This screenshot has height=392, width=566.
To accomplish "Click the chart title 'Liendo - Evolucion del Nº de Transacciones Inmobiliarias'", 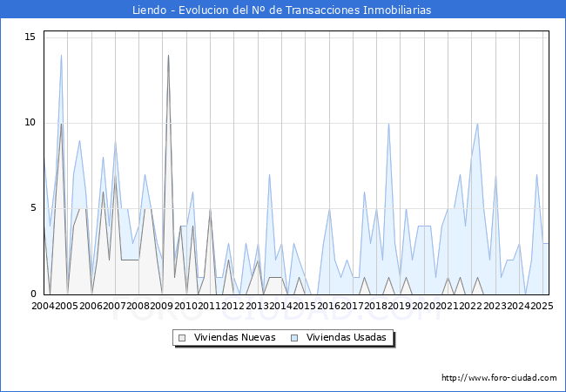I will (x=281, y=10).
